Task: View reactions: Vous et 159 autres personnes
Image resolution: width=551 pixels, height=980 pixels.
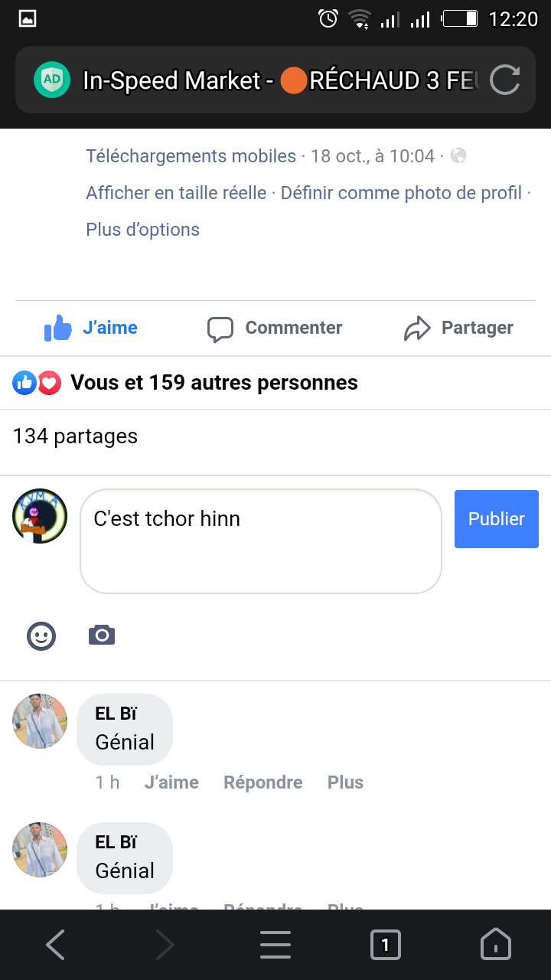Action: (x=214, y=383)
